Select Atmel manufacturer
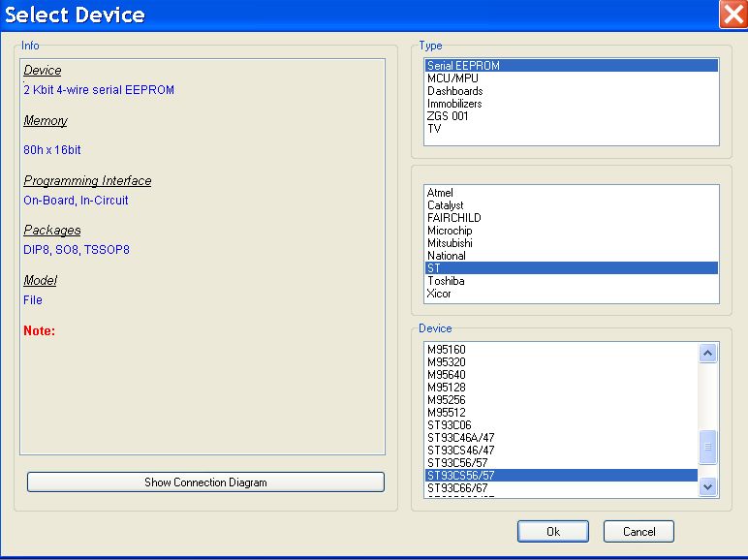Screen dimensions: 748x560 pos(440,193)
